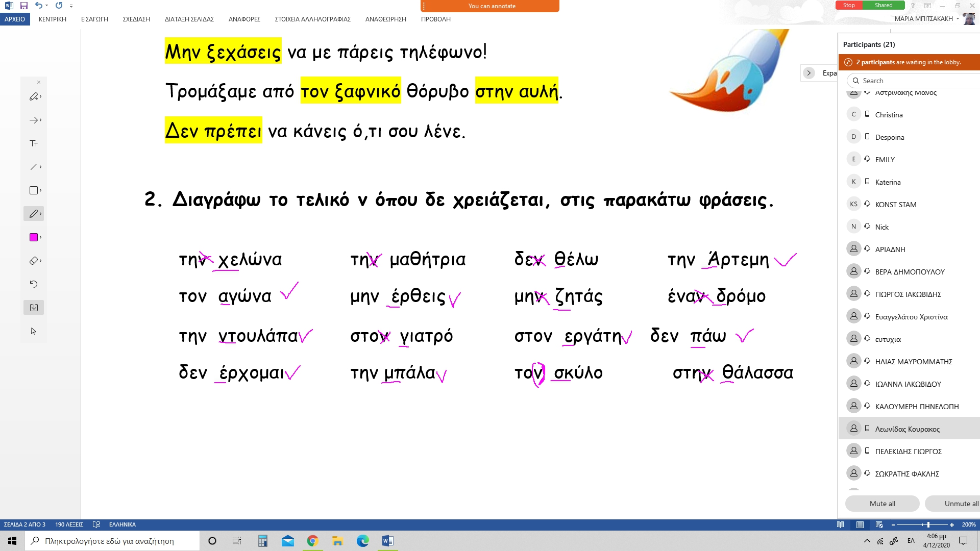The width and height of the screenshot is (980, 551).
Task: Open the magenta color picker
Action: (34, 237)
